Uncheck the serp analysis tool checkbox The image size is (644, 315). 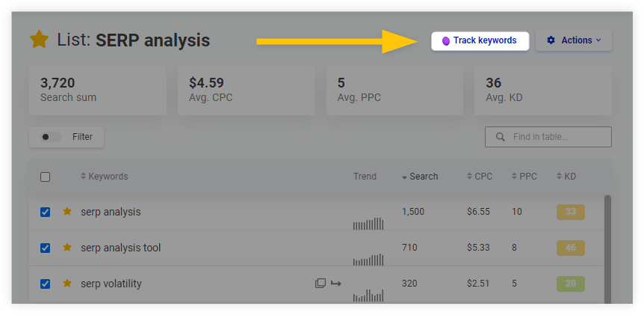46,248
